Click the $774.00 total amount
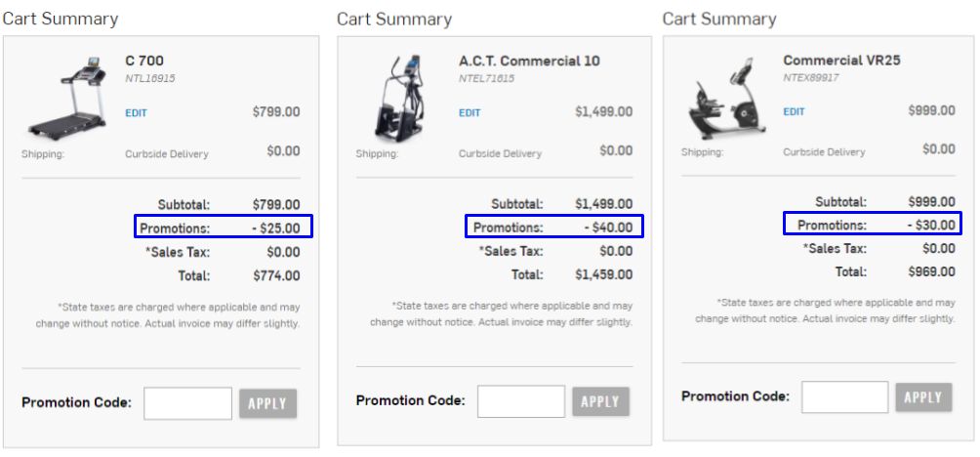 pos(276,275)
